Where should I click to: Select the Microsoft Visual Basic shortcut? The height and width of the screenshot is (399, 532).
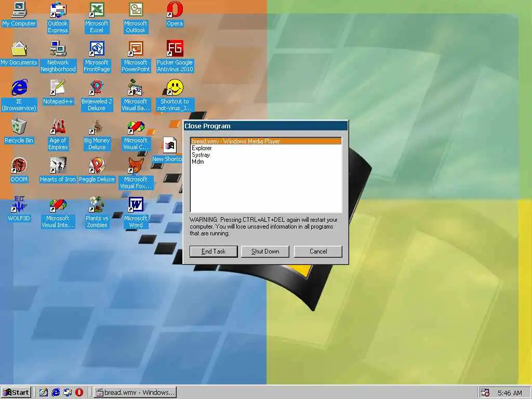coord(136,96)
